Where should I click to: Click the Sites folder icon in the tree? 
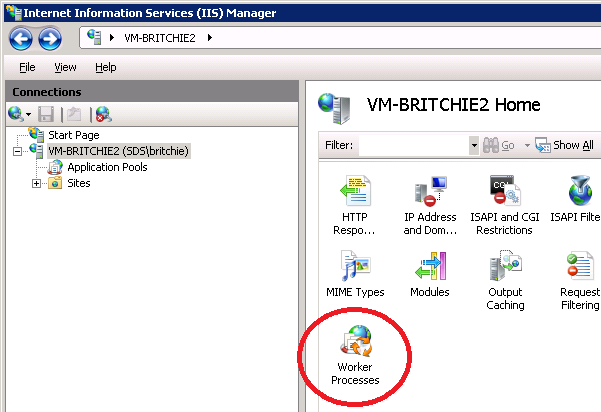(55, 183)
